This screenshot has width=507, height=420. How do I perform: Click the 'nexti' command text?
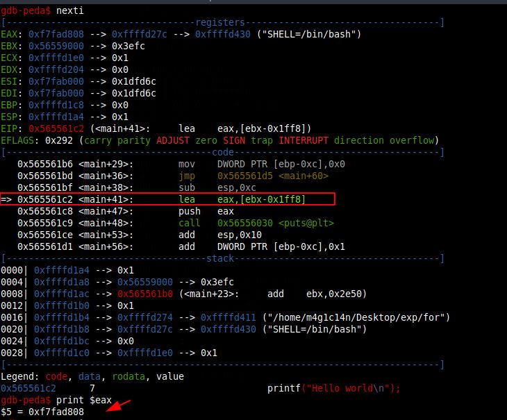click(70, 10)
